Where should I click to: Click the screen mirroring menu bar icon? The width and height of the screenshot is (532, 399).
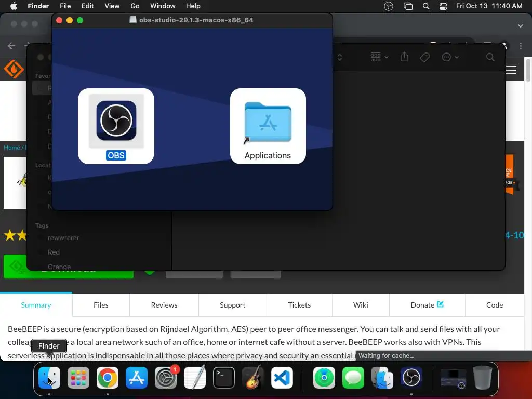point(408,6)
